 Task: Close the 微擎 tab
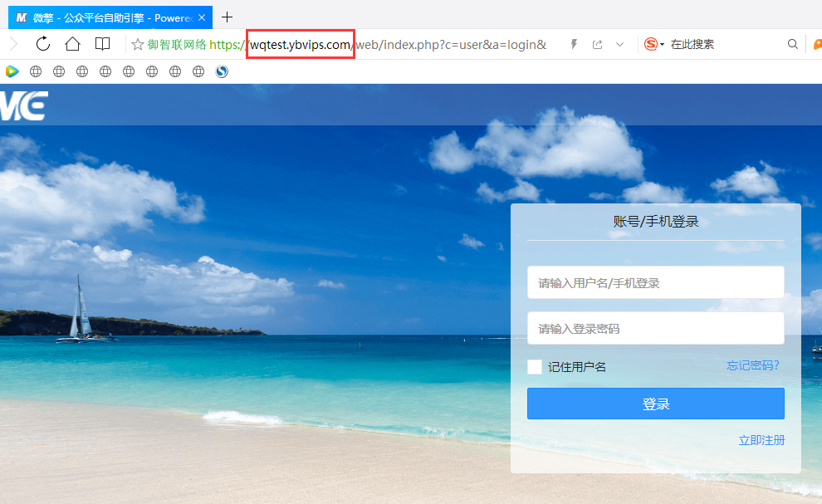202,17
